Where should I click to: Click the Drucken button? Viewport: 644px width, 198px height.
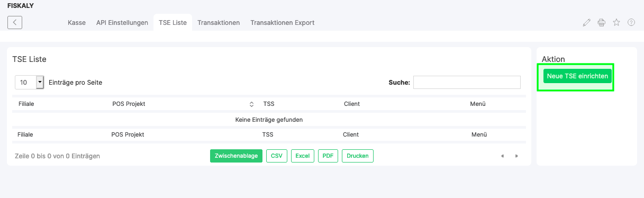coord(358,156)
